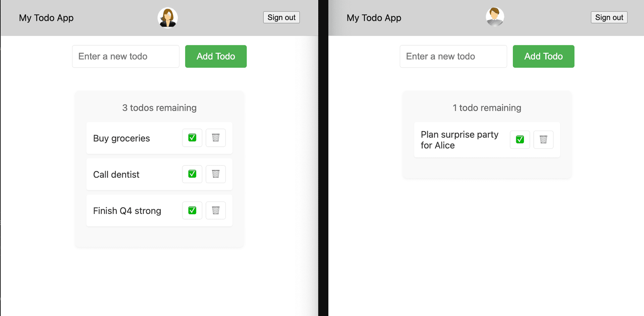
Task: Sign out of the left account
Action: [281, 17]
